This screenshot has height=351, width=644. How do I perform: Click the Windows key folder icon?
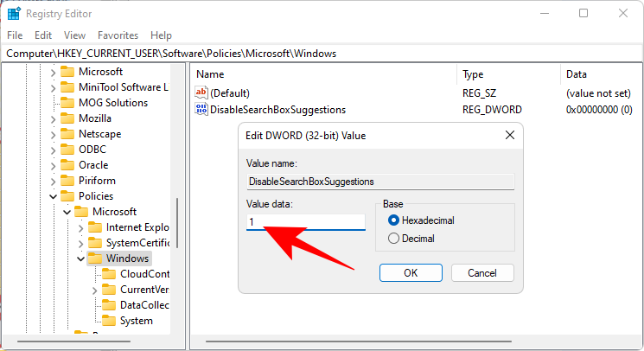95,258
